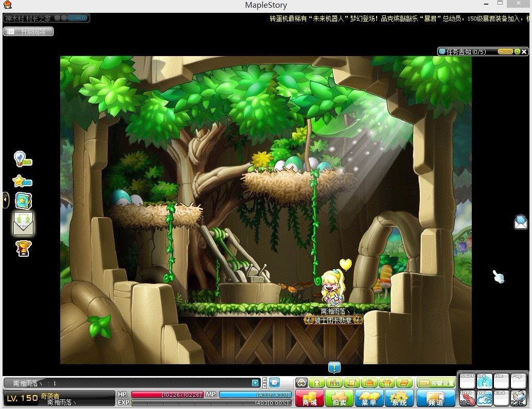The width and height of the screenshot is (532, 409).
Task: Use the Ctrl slot red potion
Action: click(x=467, y=398)
